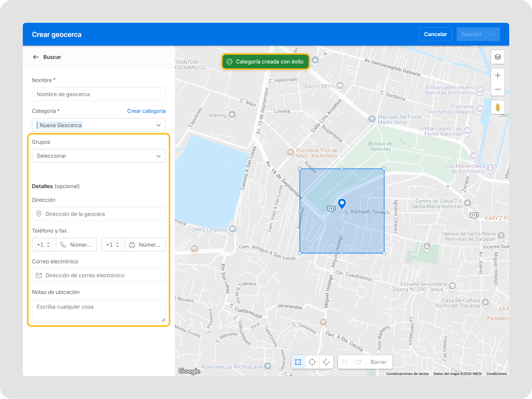Image resolution: width=532 pixels, height=399 pixels.
Task: Zoom in with the plus icon
Action: point(498,75)
